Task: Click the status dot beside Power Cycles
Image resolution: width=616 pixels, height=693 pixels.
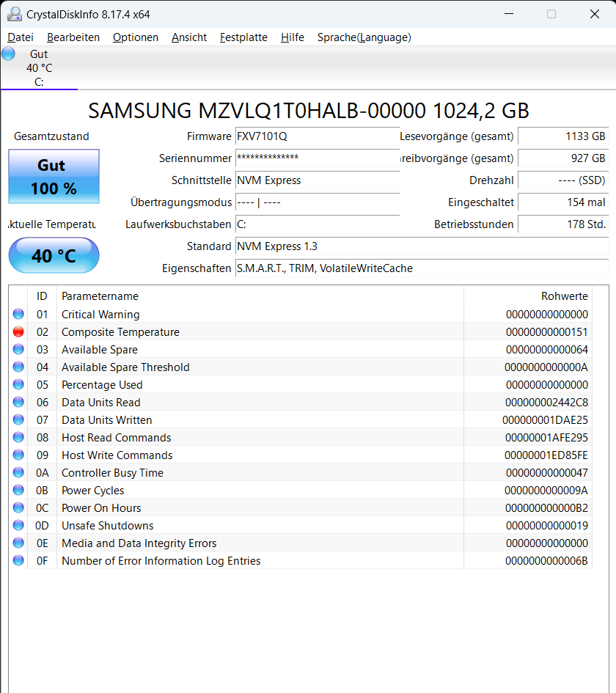Action: point(18,490)
